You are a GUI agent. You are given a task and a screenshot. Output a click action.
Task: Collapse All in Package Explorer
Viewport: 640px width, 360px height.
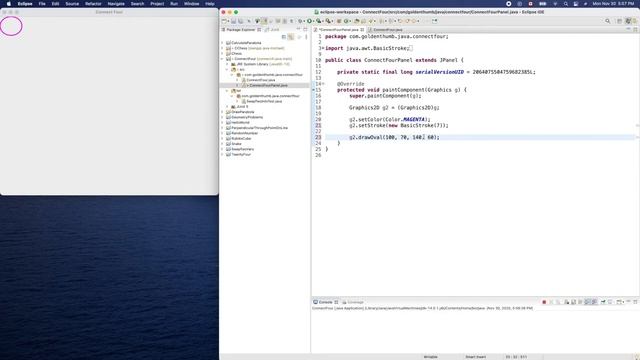pos(284,37)
